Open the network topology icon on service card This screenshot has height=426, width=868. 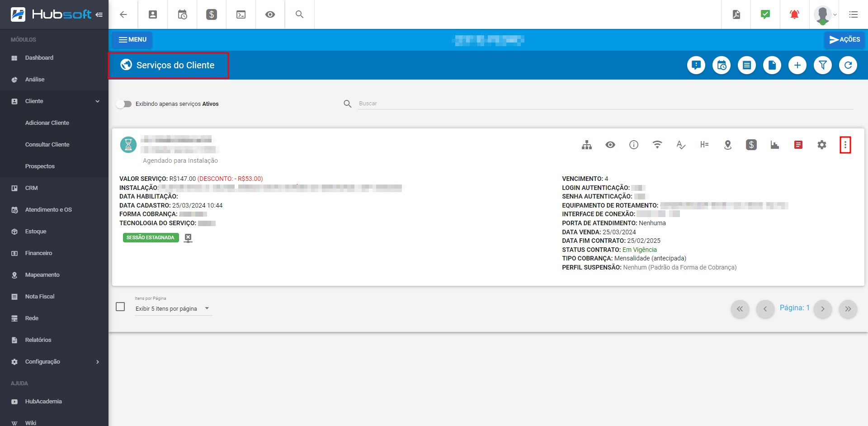[x=587, y=145]
